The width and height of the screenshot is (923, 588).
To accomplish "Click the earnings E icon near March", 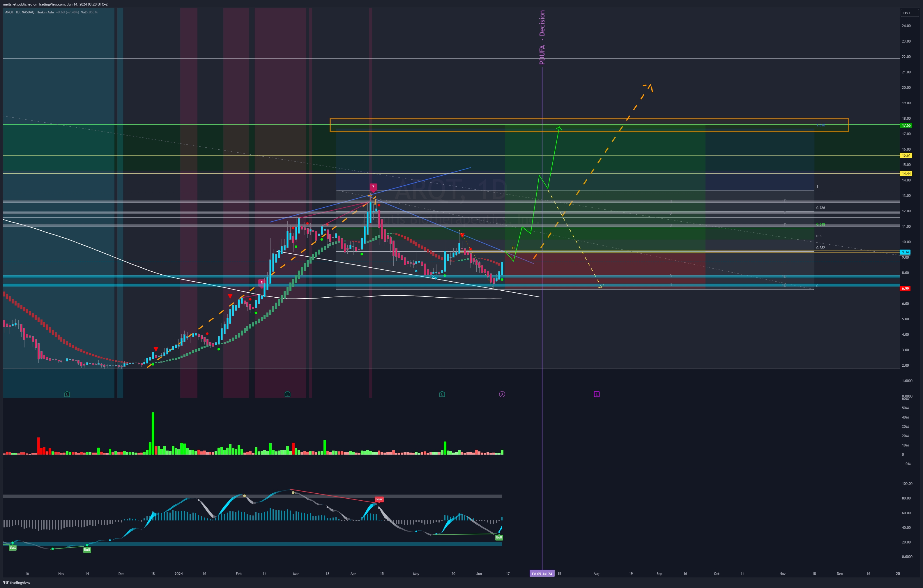I will pos(287,394).
